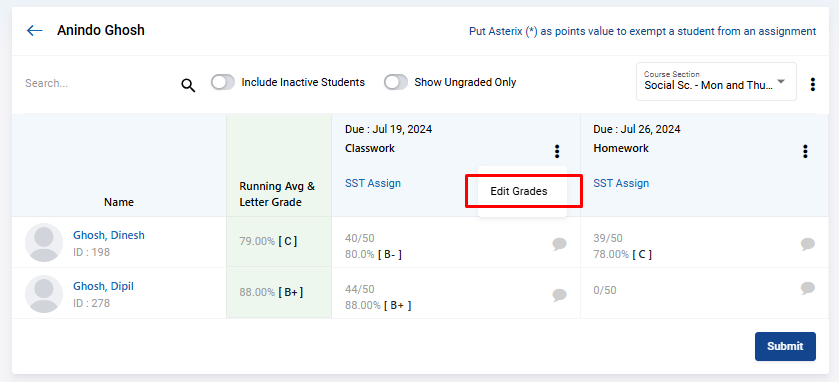The image size is (839, 382).
Task: Expand the Course Section dropdown
Action: click(x=716, y=81)
